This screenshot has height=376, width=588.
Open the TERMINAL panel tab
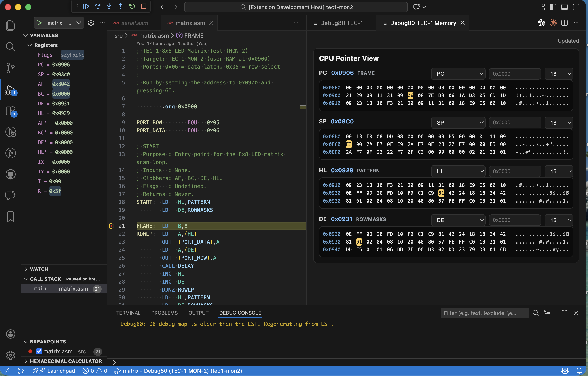pyautogui.click(x=128, y=313)
